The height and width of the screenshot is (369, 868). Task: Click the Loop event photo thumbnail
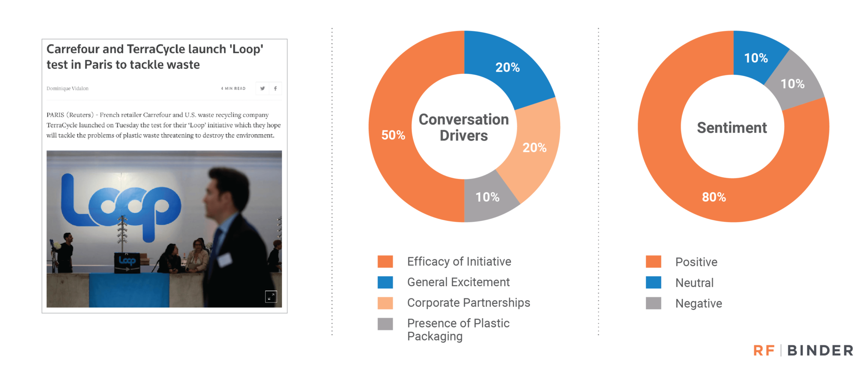click(x=164, y=229)
